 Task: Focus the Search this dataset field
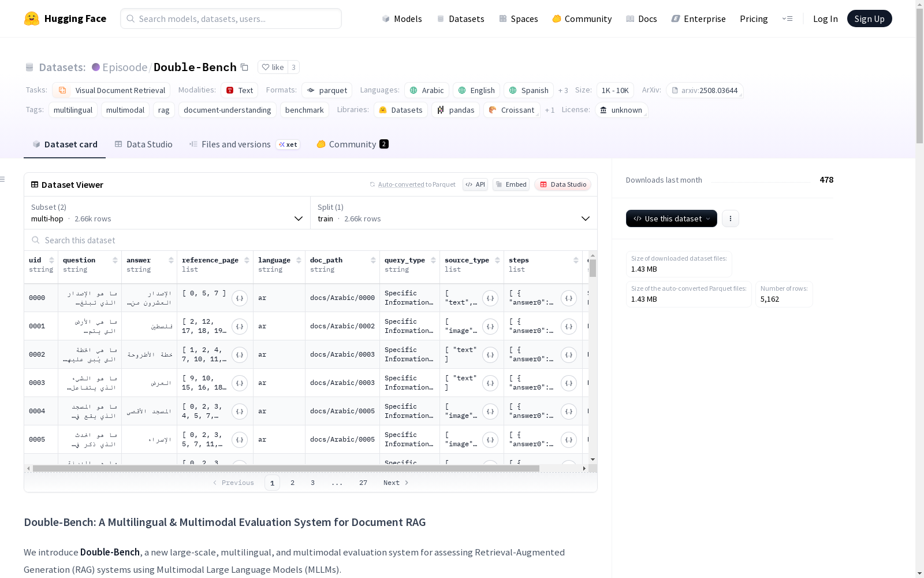coord(311,240)
